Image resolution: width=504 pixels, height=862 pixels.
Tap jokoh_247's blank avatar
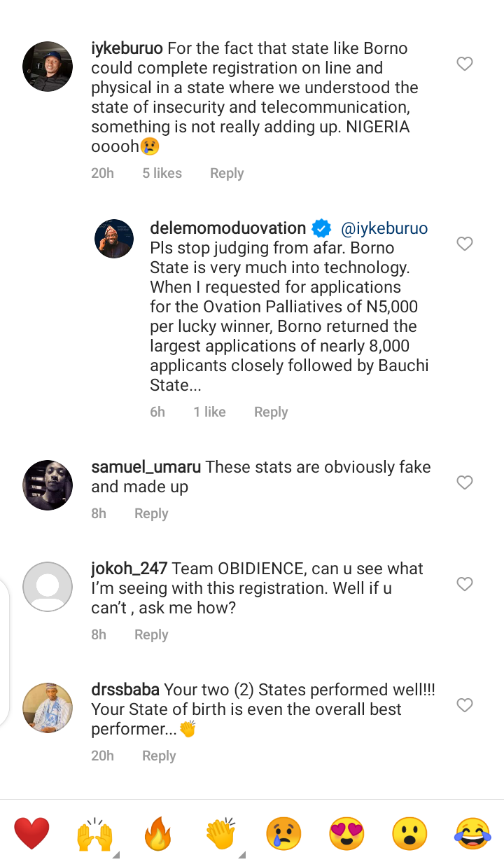click(48, 587)
